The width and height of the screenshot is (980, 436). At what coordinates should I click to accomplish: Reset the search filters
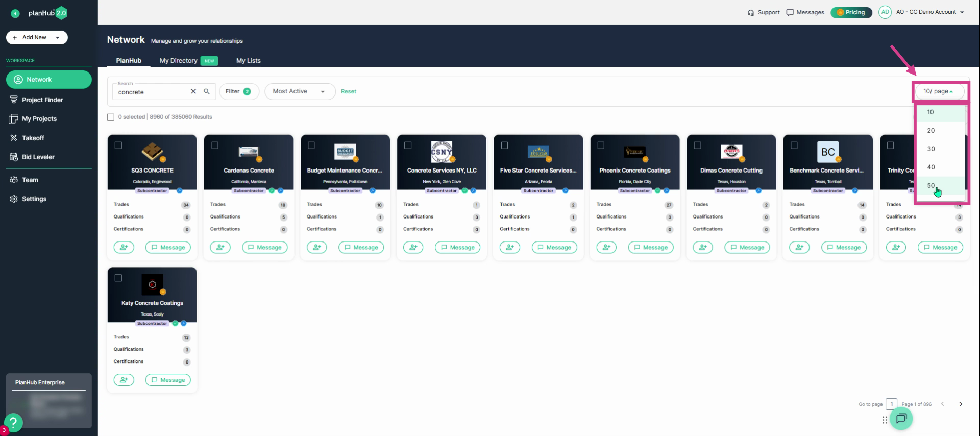click(349, 91)
